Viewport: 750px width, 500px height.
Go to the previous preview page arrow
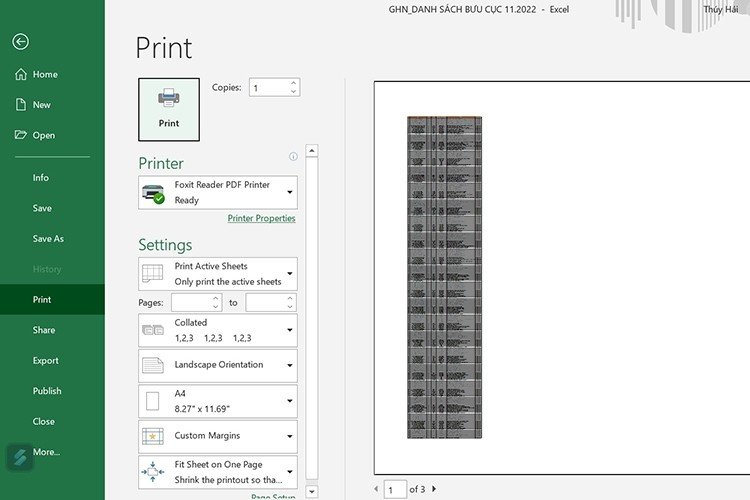[x=376, y=488]
